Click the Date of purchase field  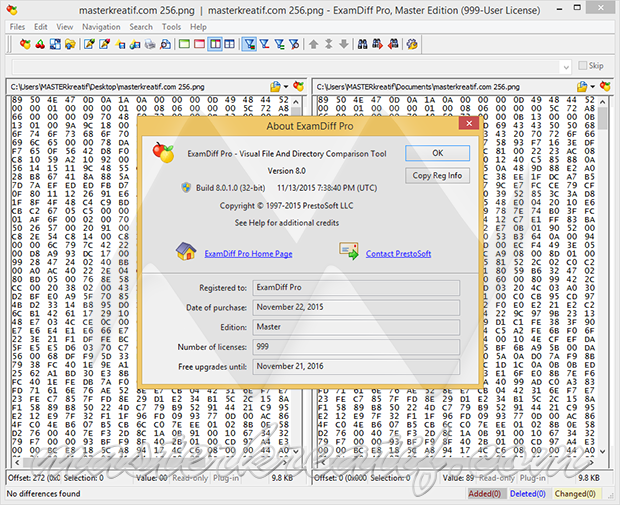(x=356, y=307)
